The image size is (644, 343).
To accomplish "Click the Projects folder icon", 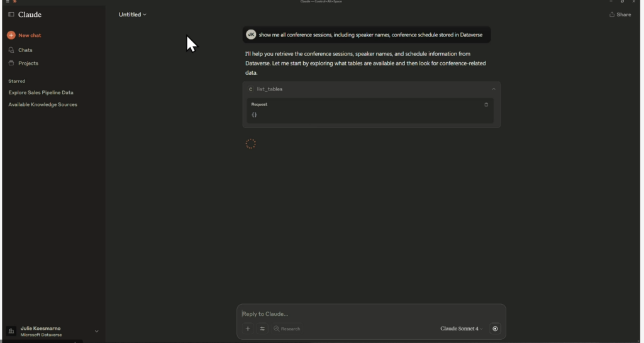I will [x=11, y=63].
